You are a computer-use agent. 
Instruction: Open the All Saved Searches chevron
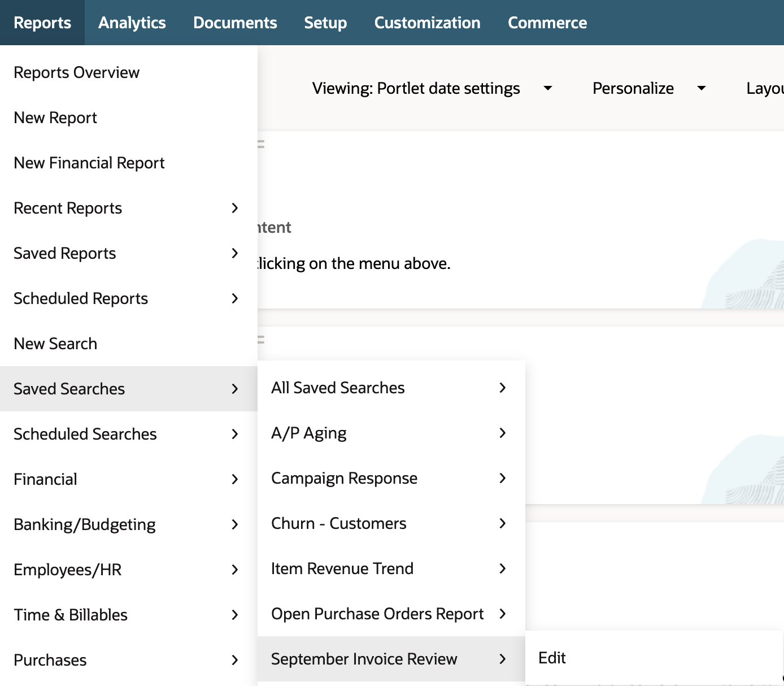pyautogui.click(x=503, y=388)
